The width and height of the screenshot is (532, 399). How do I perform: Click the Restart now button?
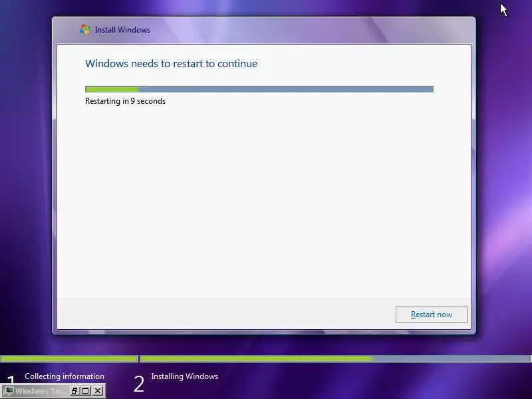[432, 315]
